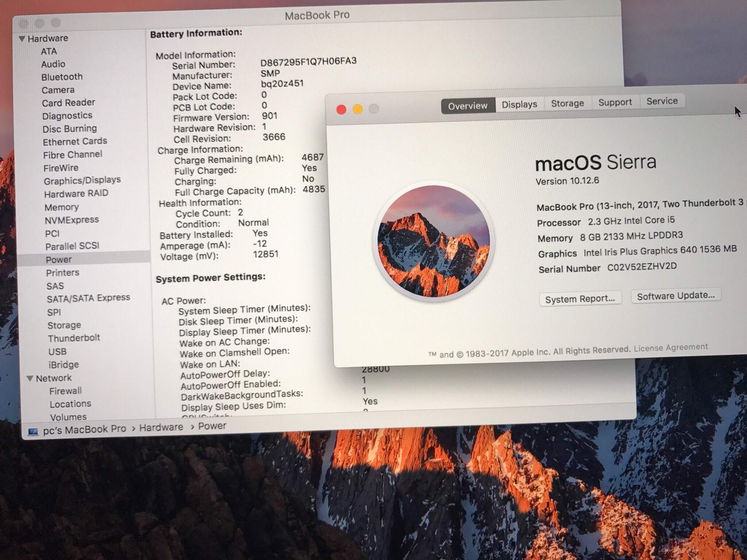Open the Thunderbolt hardware entry

[x=74, y=338]
